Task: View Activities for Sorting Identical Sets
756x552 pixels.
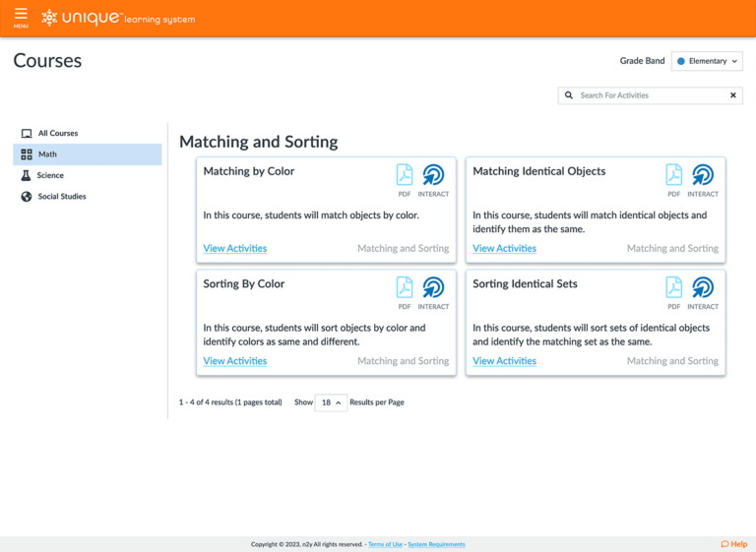Action: [x=504, y=361]
